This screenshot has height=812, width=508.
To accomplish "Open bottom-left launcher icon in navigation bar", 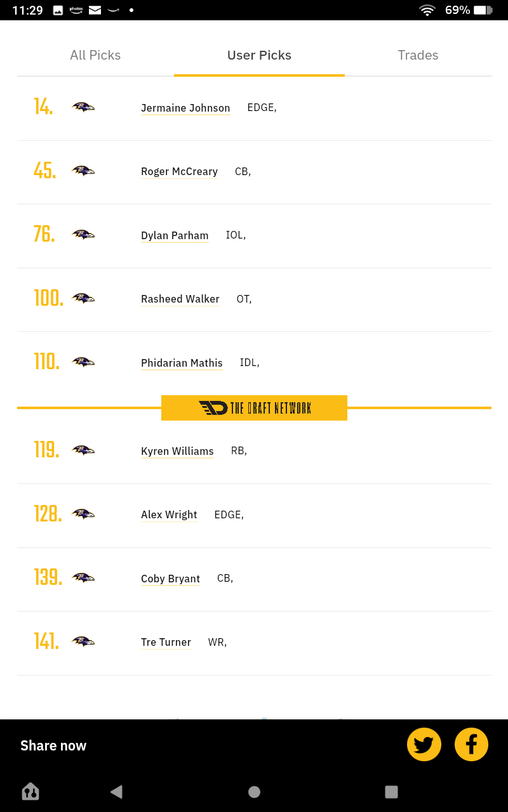I will point(30,791).
